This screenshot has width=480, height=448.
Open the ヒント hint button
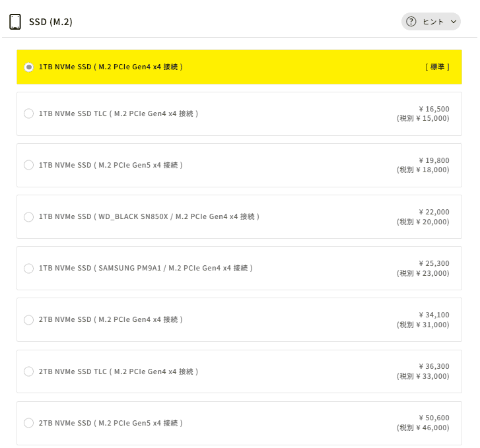(x=431, y=22)
